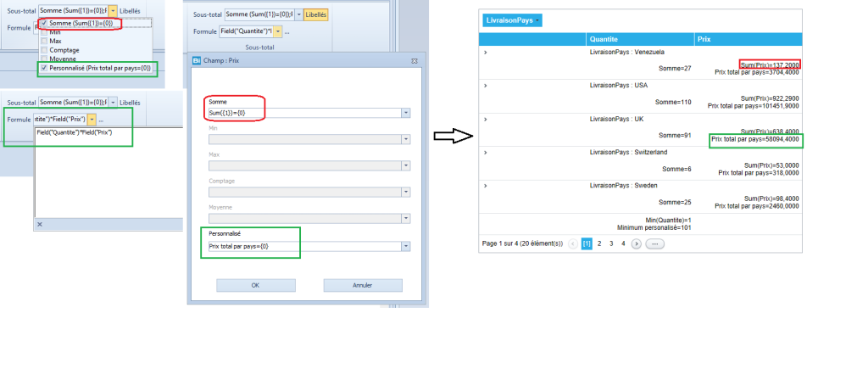Viewport: 868px width, 369px height.
Task: Expand the LivraisonPays : UK group
Action: pyautogui.click(x=486, y=119)
